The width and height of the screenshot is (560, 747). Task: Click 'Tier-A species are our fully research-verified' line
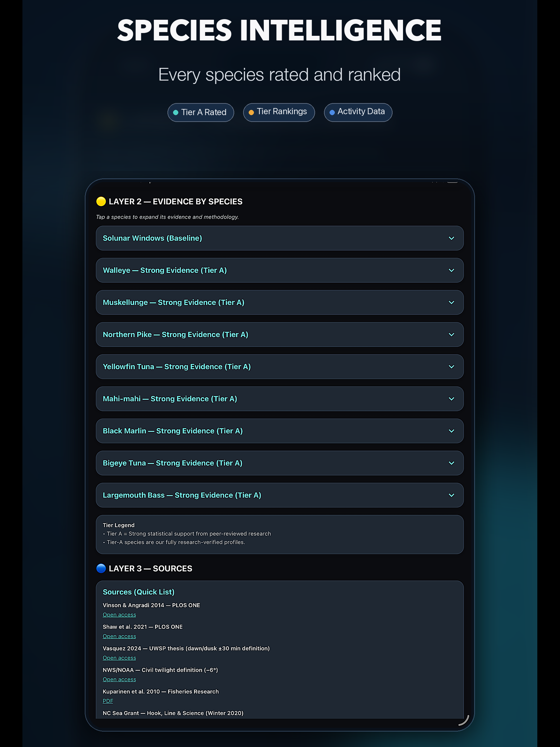(x=176, y=542)
